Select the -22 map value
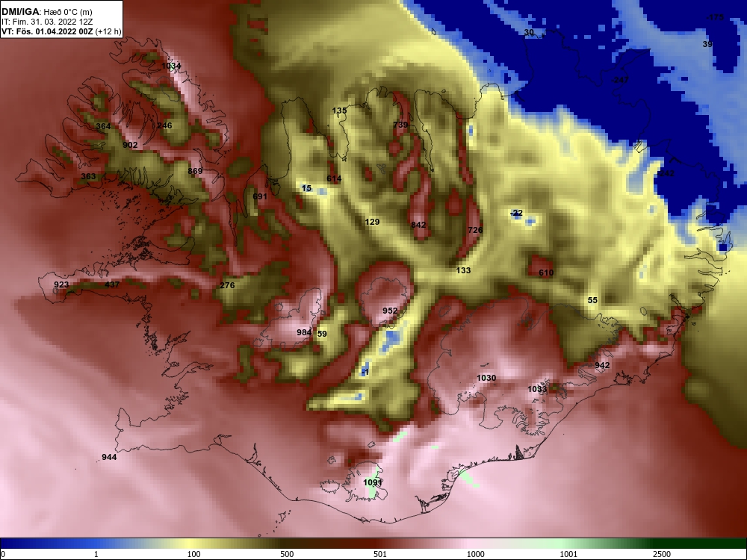Viewport: 747px width, 560px height. click(x=516, y=213)
